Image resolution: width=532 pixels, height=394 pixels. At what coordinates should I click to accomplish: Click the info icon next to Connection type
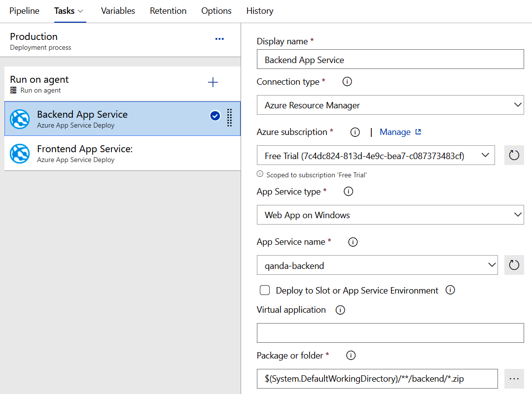pos(347,82)
